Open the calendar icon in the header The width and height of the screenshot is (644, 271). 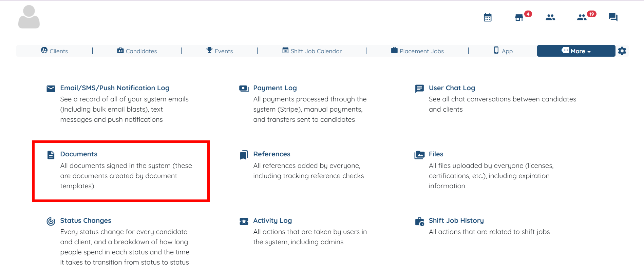click(x=488, y=17)
